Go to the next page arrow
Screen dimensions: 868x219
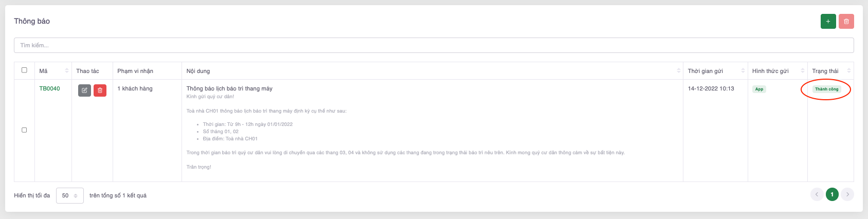pyautogui.click(x=847, y=194)
